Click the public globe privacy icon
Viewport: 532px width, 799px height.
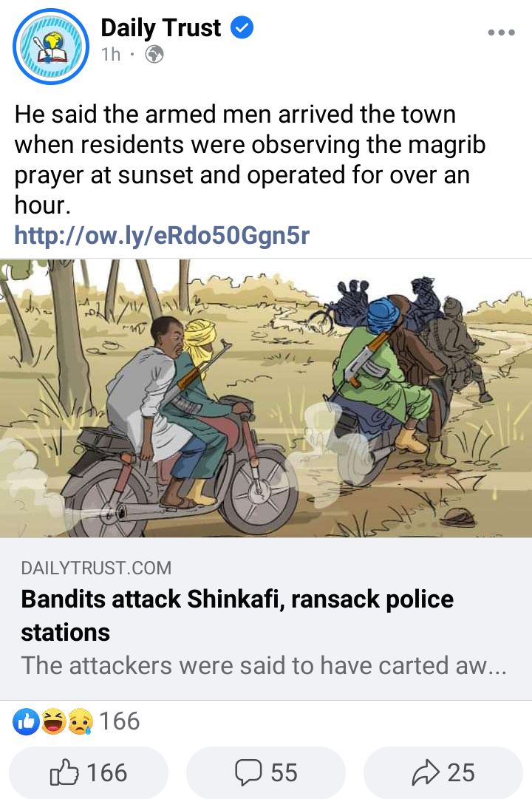pyautogui.click(x=154, y=54)
